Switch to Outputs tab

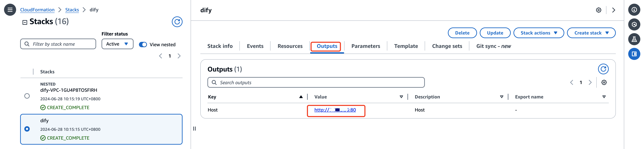coord(327,46)
